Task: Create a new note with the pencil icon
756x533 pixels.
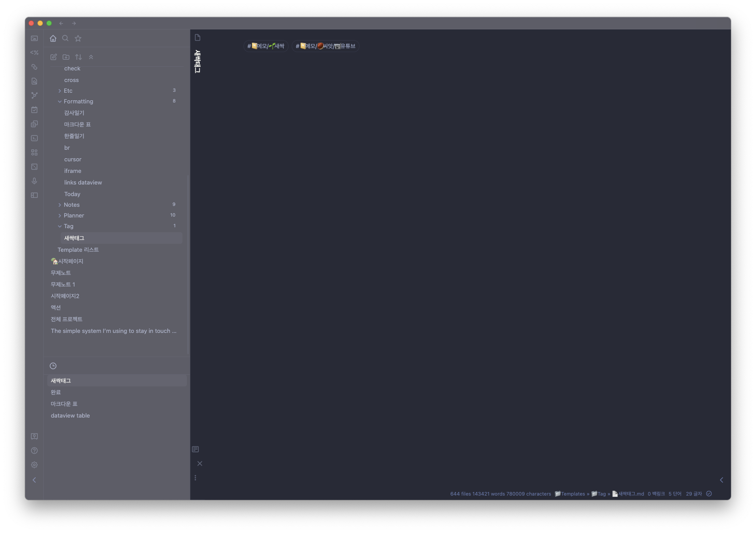Action: pyautogui.click(x=54, y=57)
